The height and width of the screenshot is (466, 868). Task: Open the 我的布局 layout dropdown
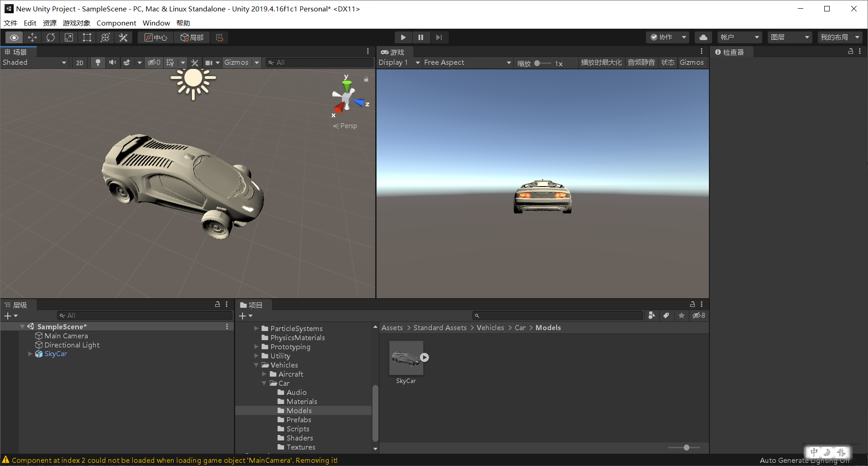(x=840, y=37)
